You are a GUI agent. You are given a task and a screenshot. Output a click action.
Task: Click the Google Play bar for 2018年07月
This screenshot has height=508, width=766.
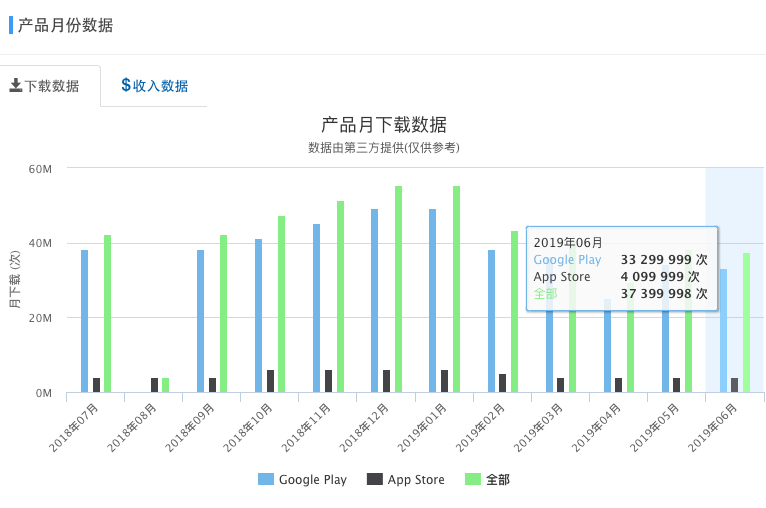pos(85,320)
